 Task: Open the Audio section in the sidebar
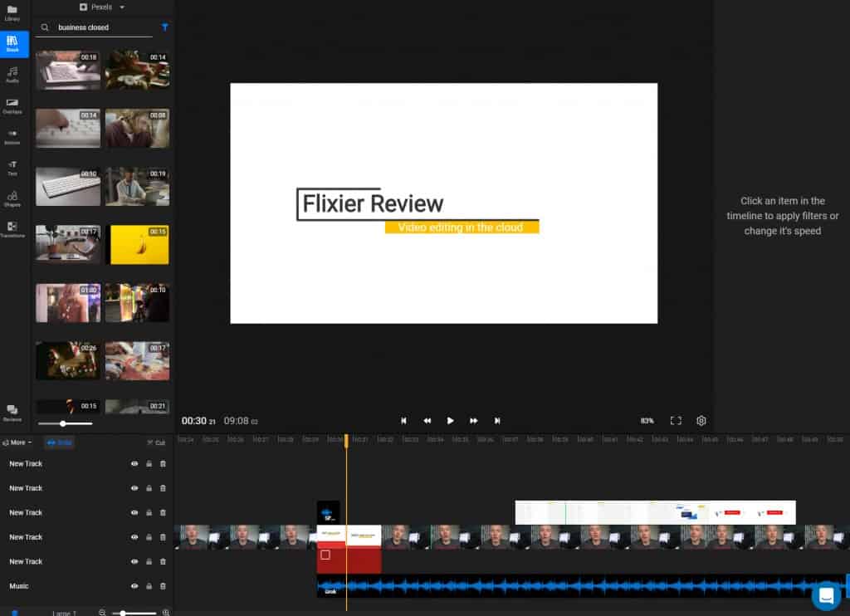[x=12, y=75]
